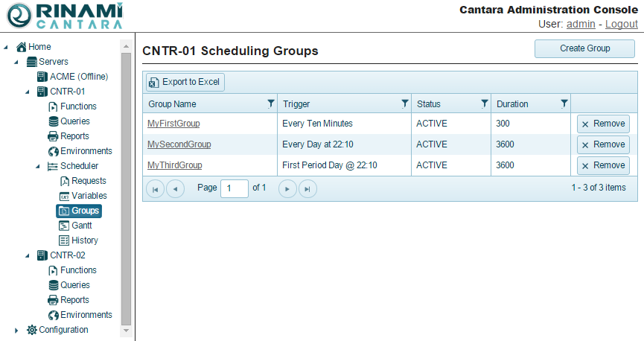Click the Queries database icon under CNTR-01
Viewport: 644px width, 341px height.
[54, 121]
